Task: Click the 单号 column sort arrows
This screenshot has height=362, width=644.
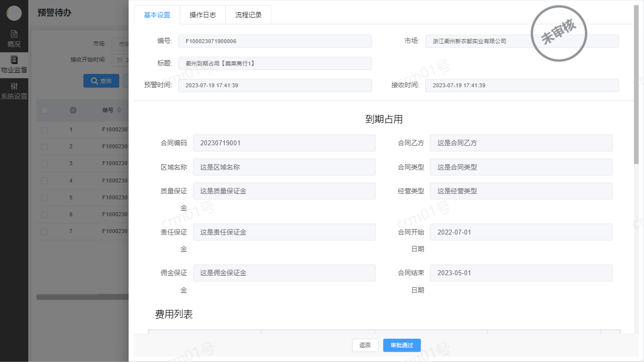Action: [119, 110]
